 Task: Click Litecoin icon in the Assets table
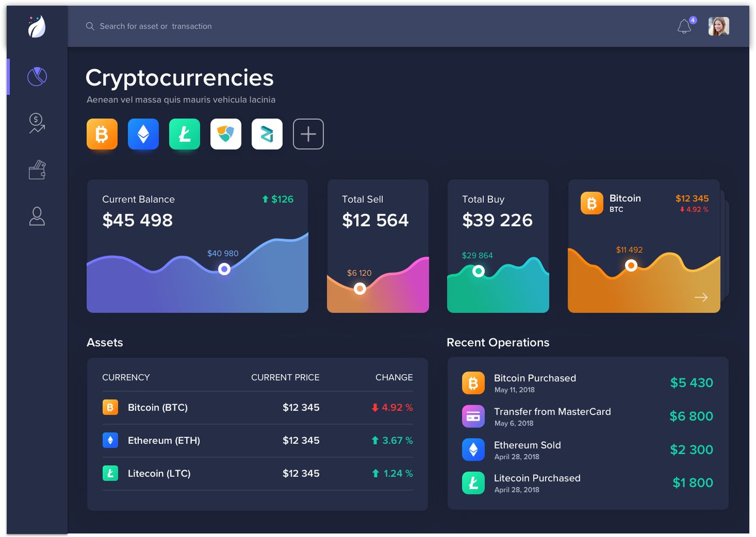(110, 473)
